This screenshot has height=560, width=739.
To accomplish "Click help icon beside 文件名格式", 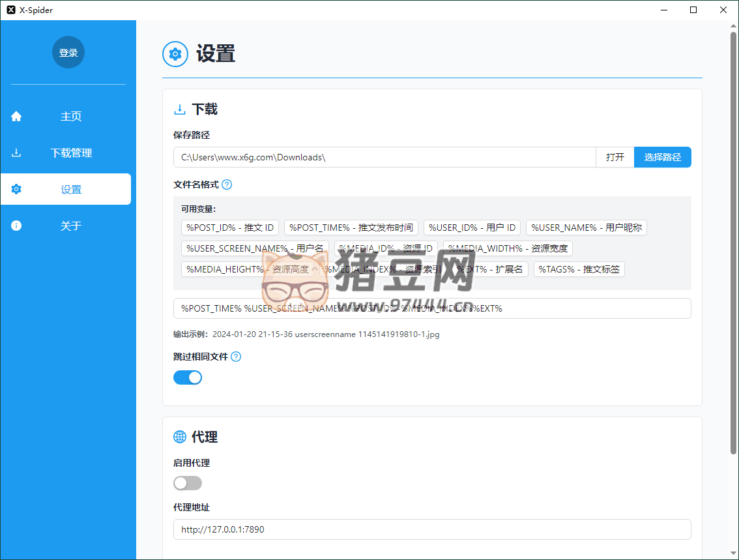I will point(227,184).
